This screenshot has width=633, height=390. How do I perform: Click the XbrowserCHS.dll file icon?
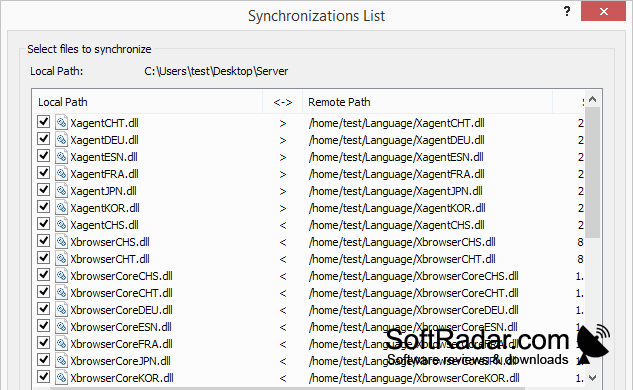point(61,241)
